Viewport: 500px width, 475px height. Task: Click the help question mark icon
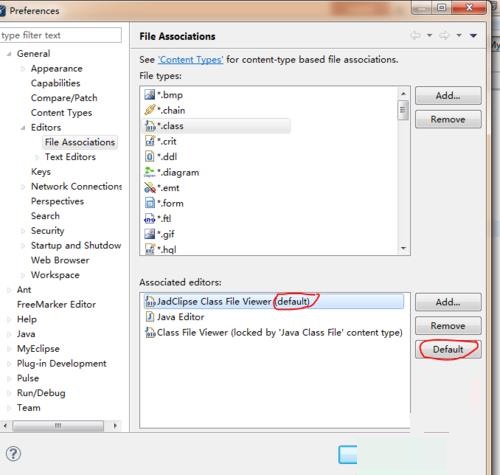tap(13, 454)
